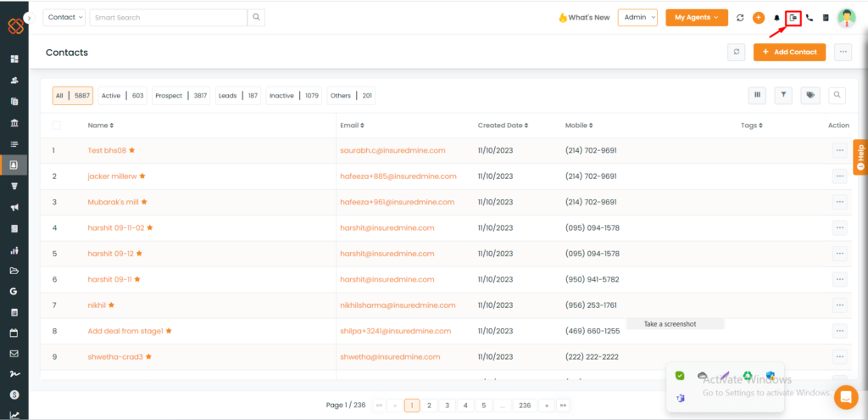Screen dimensions: 868x420
Task: Open the active Contacts icon in the sidebar
Action: click(x=14, y=165)
